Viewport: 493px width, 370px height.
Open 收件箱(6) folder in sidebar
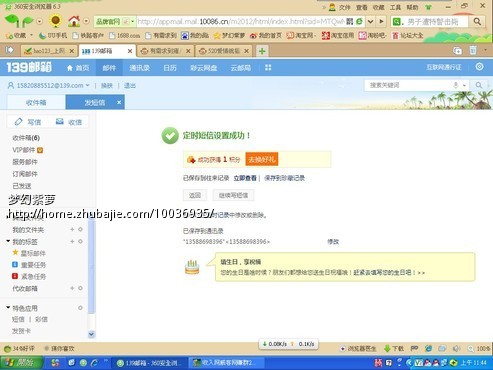click(26, 138)
